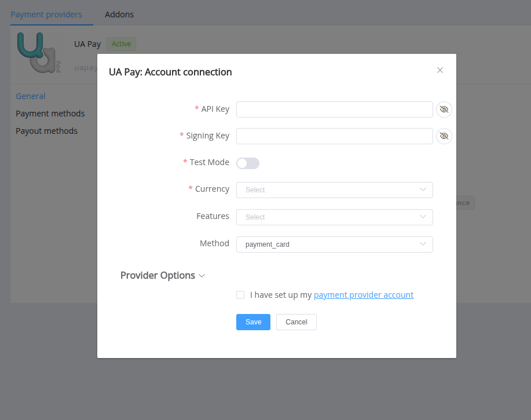Screen dimensions: 531x420
Task: Check the payment provider account checkbox
Action: (240, 295)
